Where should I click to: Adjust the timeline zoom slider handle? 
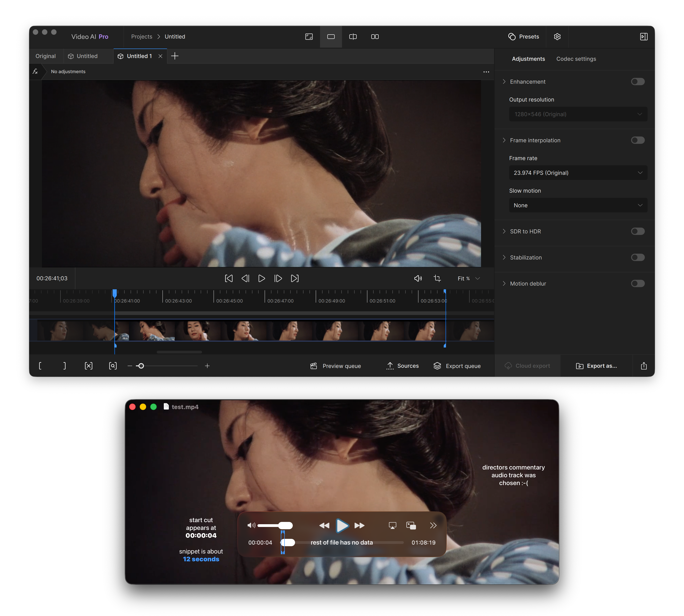pyautogui.click(x=141, y=366)
